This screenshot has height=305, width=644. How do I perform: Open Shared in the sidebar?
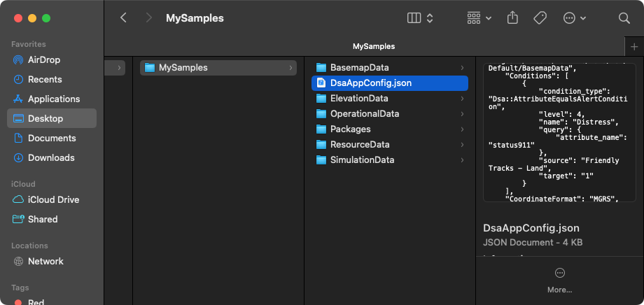[x=52, y=219]
